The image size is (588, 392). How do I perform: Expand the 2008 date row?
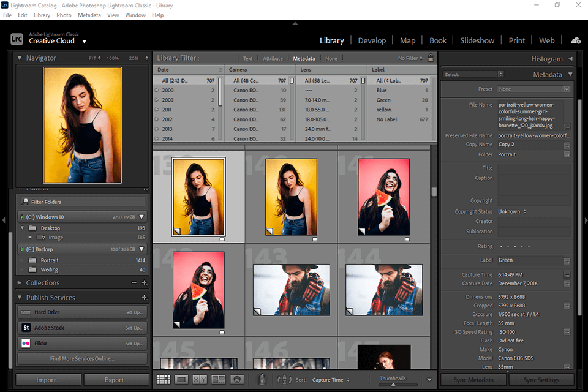pyautogui.click(x=157, y=100)
